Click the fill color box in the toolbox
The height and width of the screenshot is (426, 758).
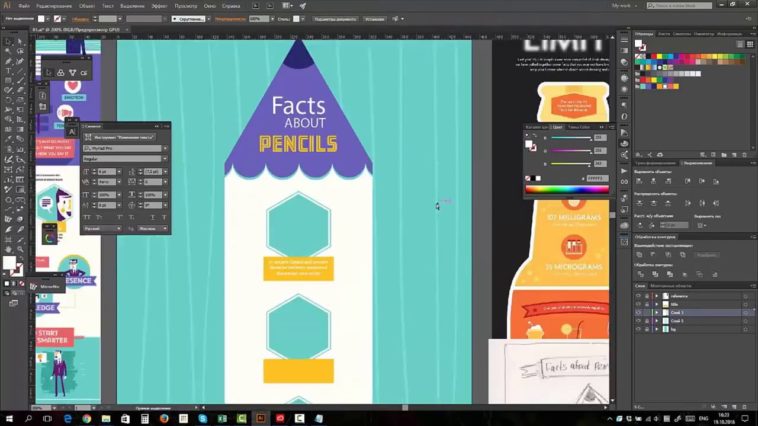point(9,263)
